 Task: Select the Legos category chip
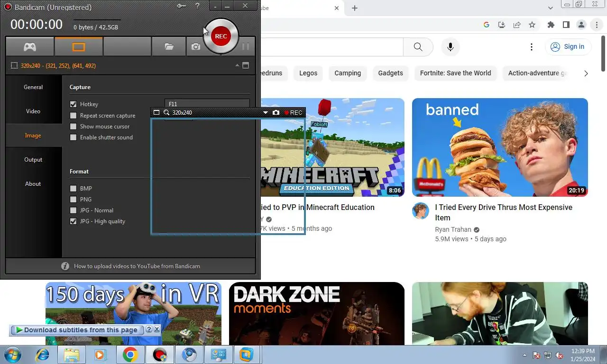click(x=308, y=73)
